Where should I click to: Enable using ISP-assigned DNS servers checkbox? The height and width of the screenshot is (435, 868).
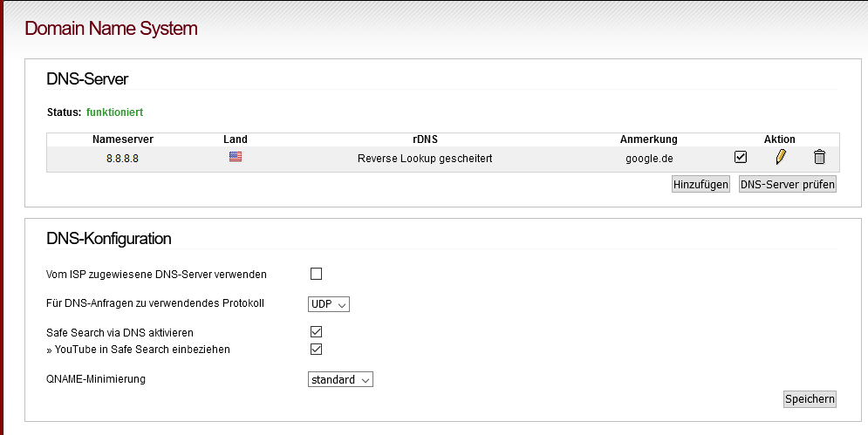pos(316,274)
